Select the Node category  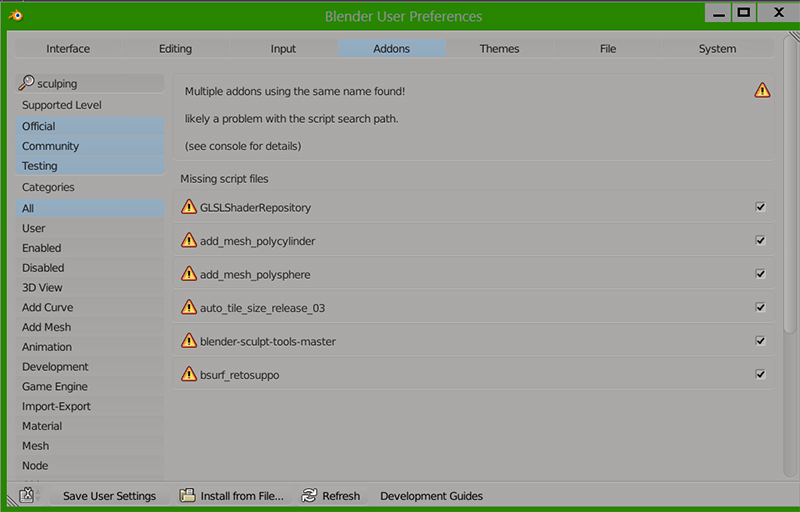click(90, 466)
